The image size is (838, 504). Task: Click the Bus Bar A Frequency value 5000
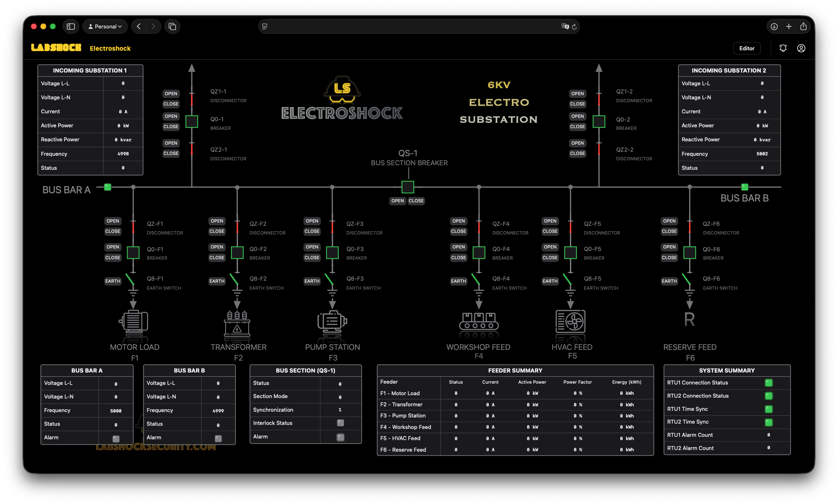pyautogui.click(x=116, y=410)
